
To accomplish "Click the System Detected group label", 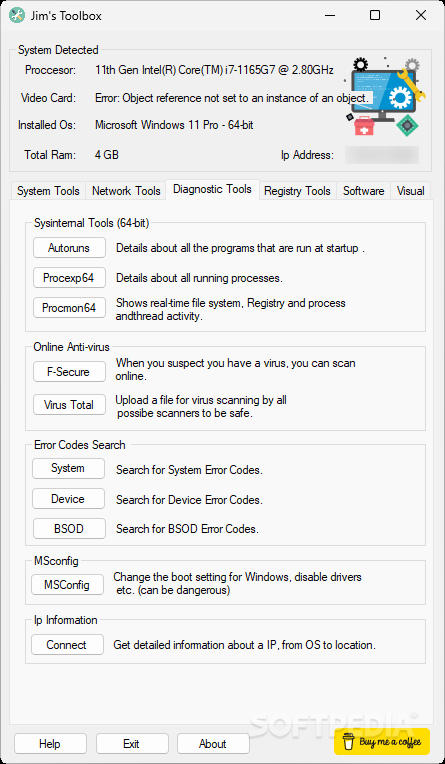I will 58,50.
